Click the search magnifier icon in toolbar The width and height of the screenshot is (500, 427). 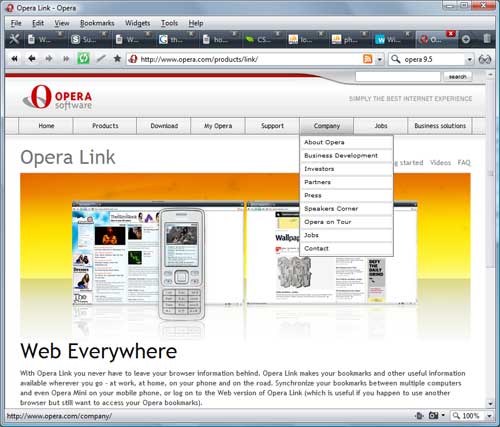pos(396,59)
